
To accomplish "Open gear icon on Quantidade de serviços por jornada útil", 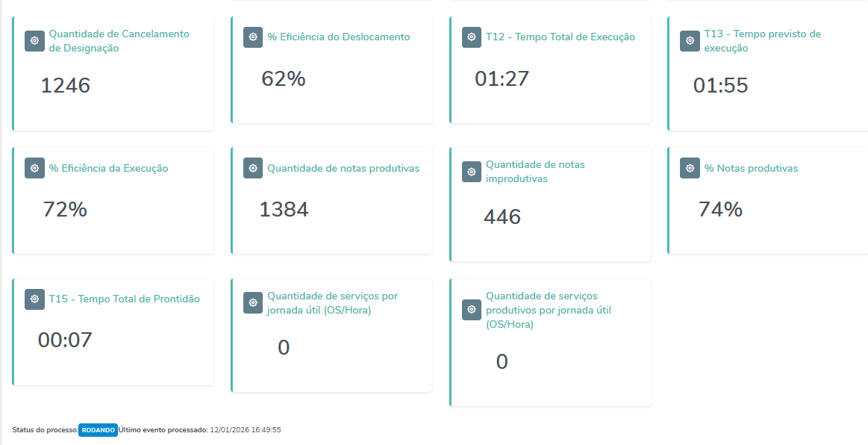I will pyautogui.click(x=253, y=303).
